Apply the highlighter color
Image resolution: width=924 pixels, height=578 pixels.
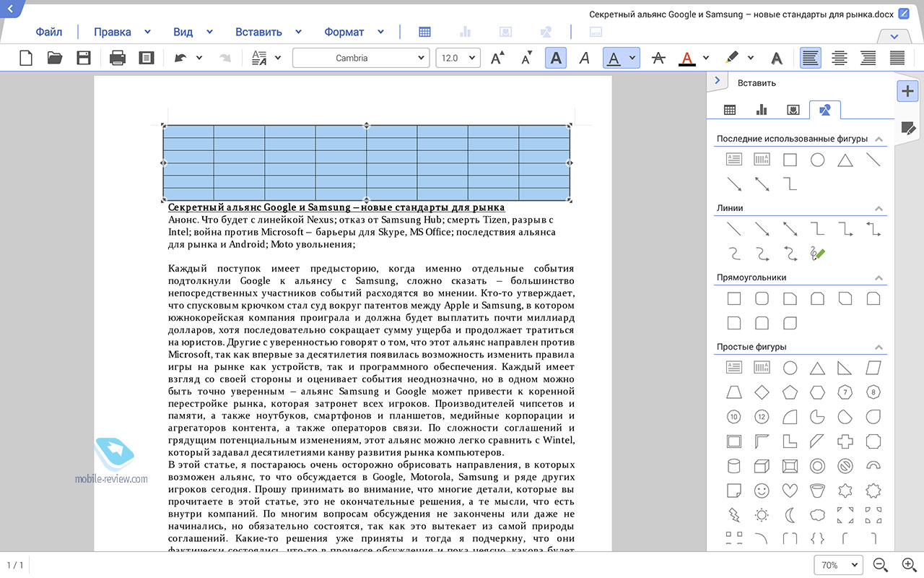click(x=732, y=58)
